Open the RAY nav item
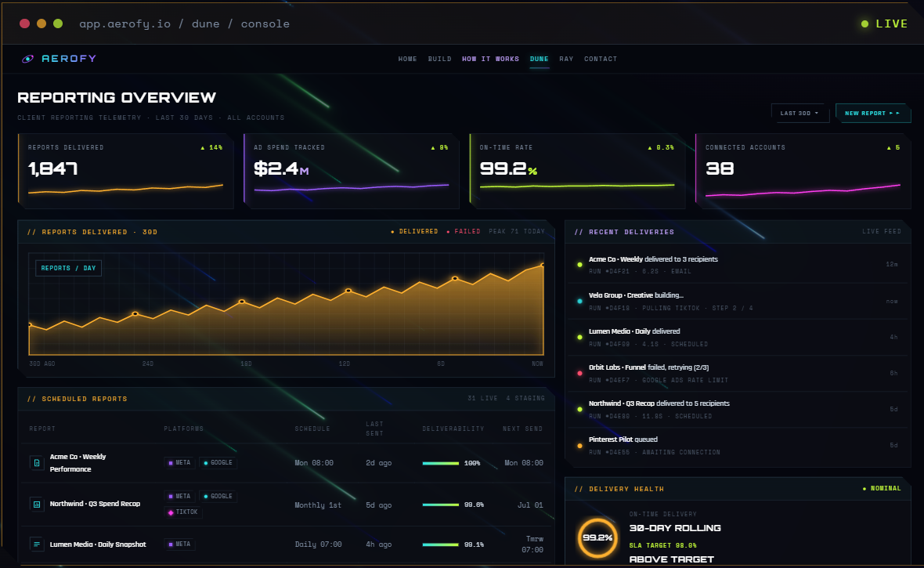 click(566, 59)
